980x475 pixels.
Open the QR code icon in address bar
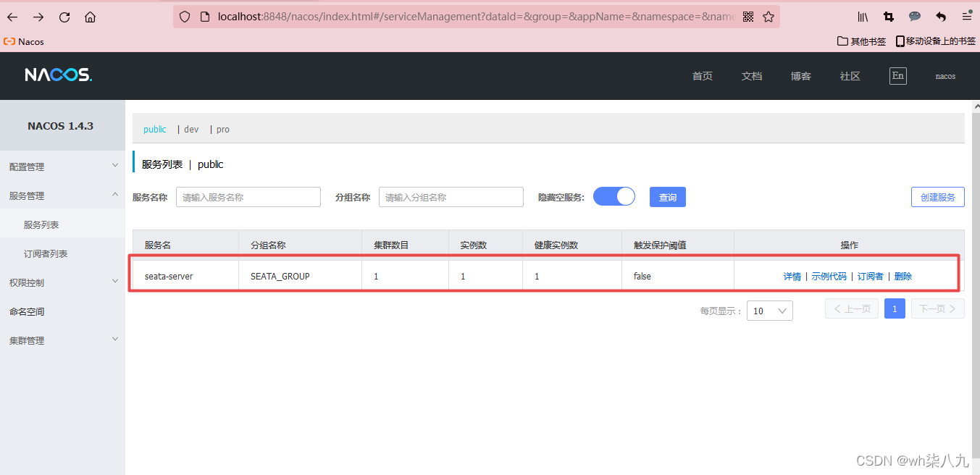point(748,17)
